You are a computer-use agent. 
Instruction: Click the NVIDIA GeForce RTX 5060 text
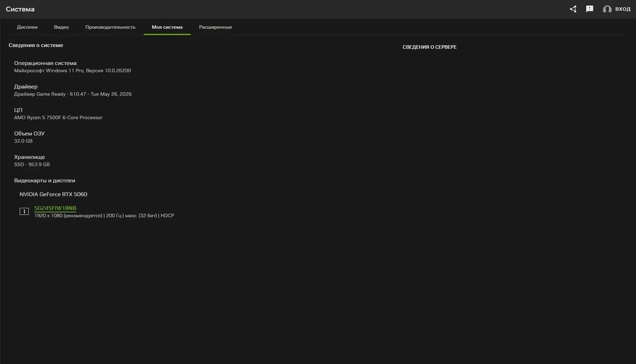(x=53, y=194)
